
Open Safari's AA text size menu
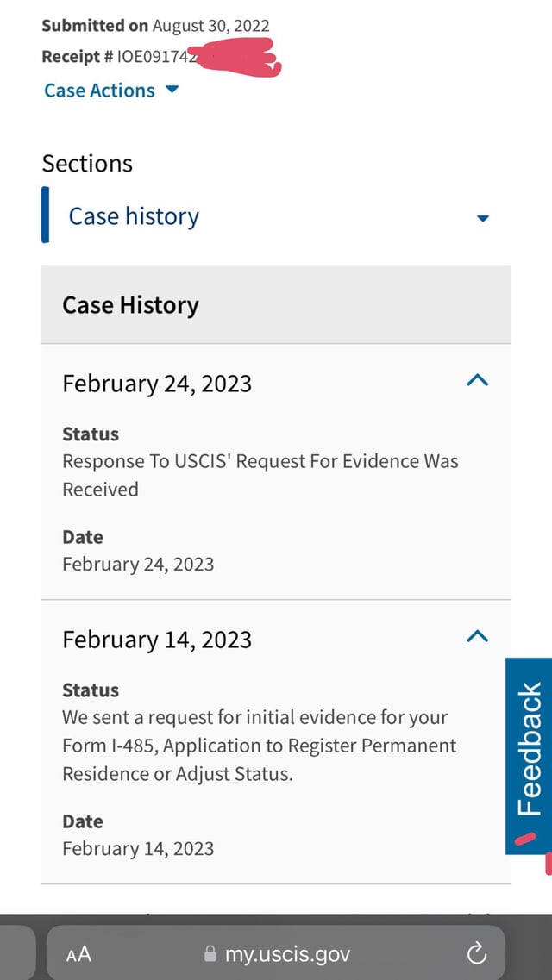tap(78, 954)
